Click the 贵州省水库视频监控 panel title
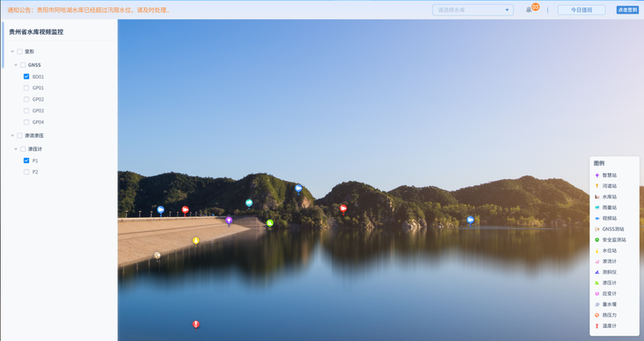The image size is (644, 341). (36, 31)
